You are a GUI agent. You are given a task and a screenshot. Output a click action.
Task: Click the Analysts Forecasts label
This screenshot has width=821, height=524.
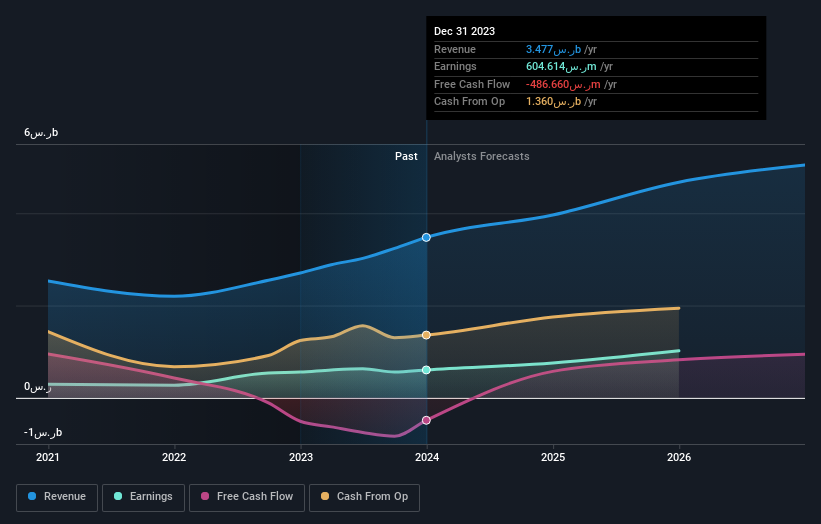point(481,156)
